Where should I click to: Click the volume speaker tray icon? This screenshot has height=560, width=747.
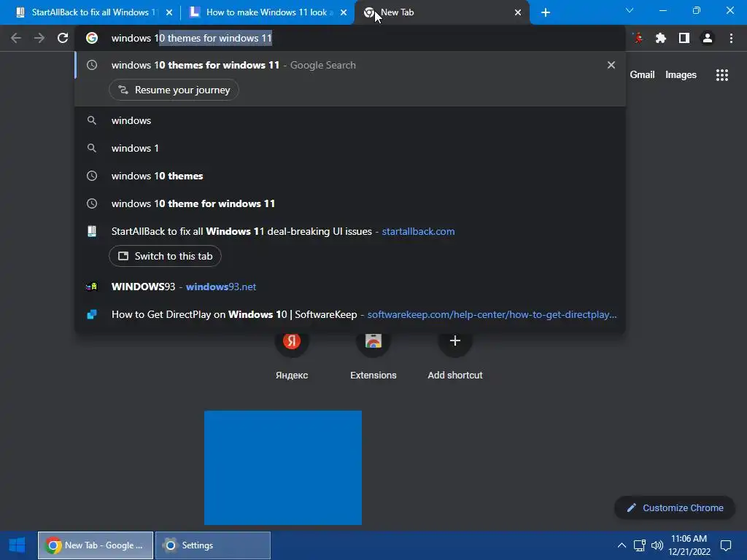[657, 545]
